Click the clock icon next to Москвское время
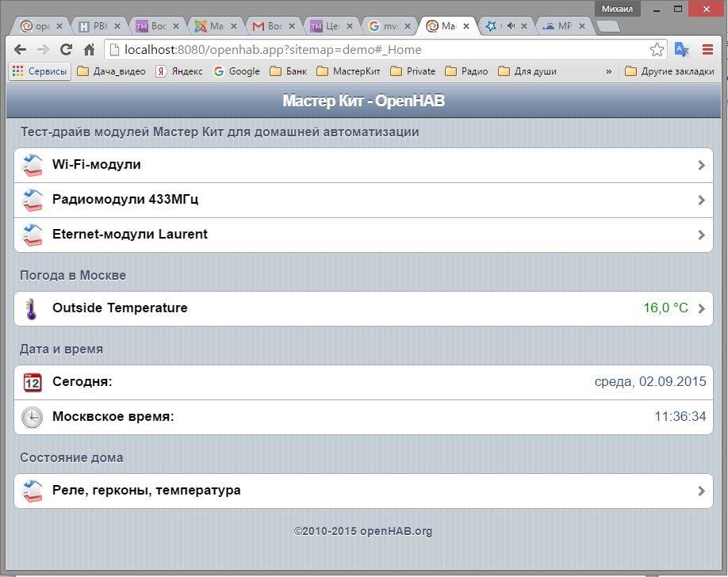Viewport: 728px width, 577px height. (x=32, y=417)
